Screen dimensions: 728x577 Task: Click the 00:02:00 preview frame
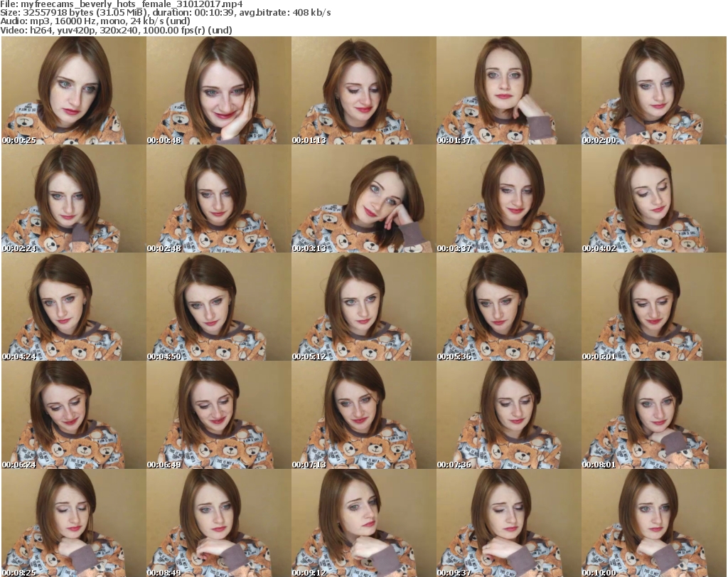click(x=653, y=91)
